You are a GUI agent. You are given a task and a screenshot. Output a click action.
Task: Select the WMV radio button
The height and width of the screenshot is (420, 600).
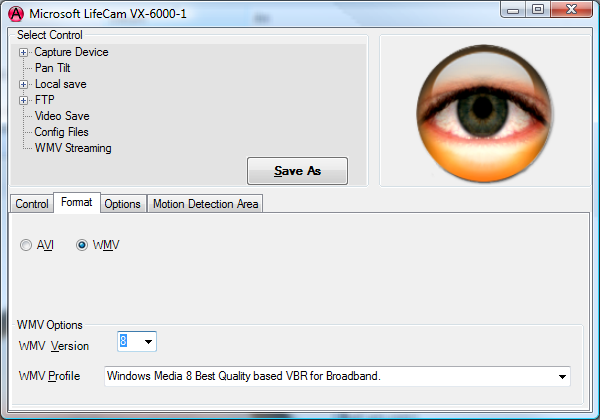click(x=82, y=245)
